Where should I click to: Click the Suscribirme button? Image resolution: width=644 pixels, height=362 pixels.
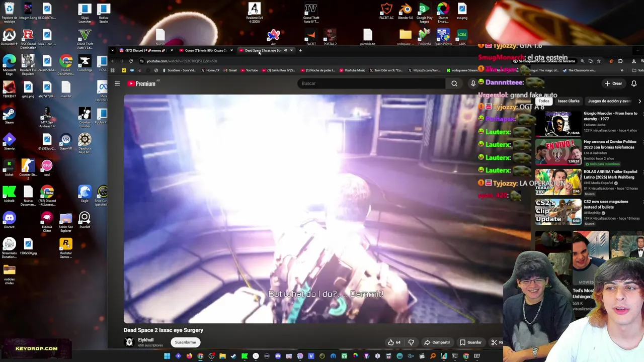click(185, 342)
